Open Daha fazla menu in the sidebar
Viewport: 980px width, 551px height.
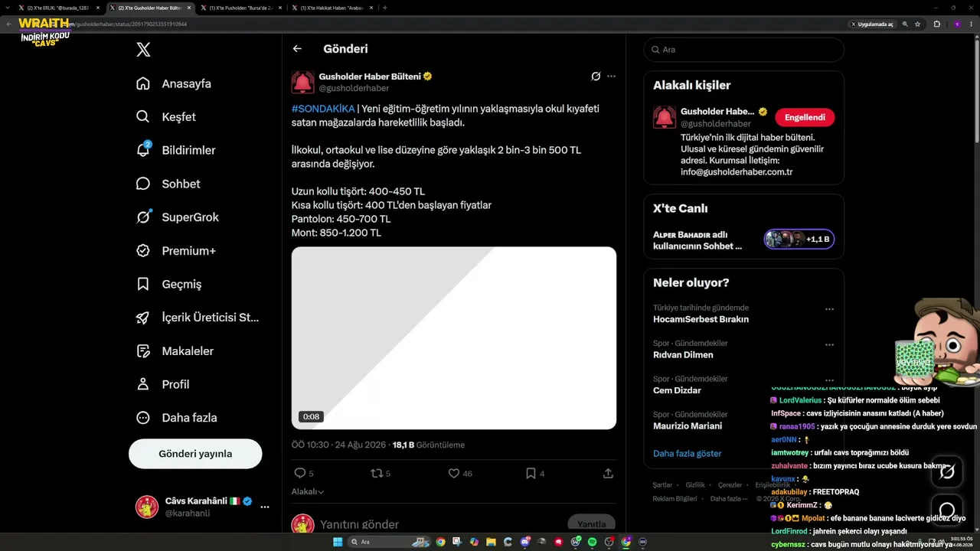click(176, 418)
